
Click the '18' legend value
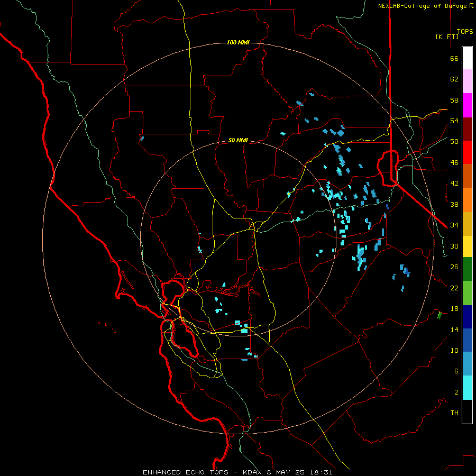point(454,309)
